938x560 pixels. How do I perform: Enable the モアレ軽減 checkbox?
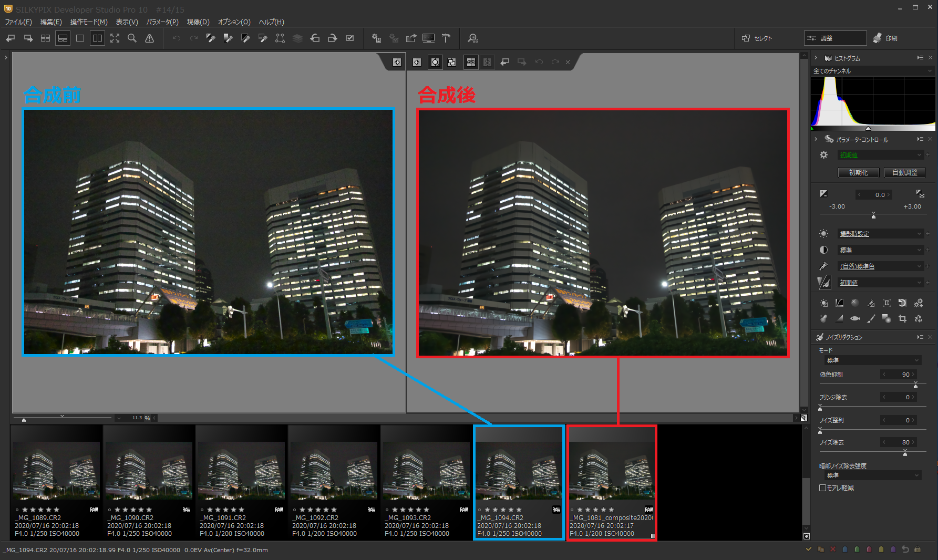pos(823,488)
